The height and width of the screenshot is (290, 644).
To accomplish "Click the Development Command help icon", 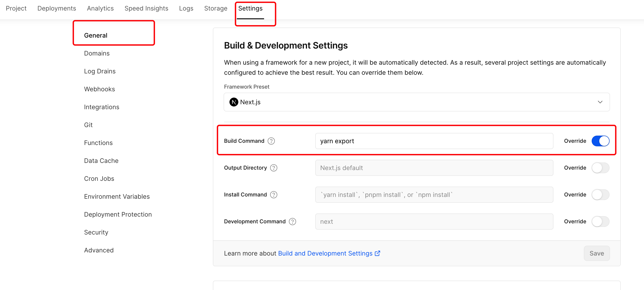I will tap(292, 222).
